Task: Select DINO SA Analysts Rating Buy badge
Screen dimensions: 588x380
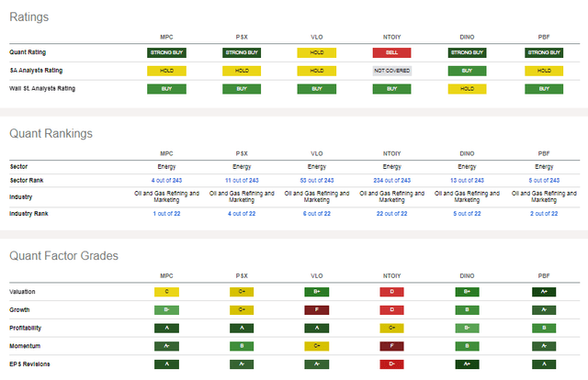Action: [467, 71]
